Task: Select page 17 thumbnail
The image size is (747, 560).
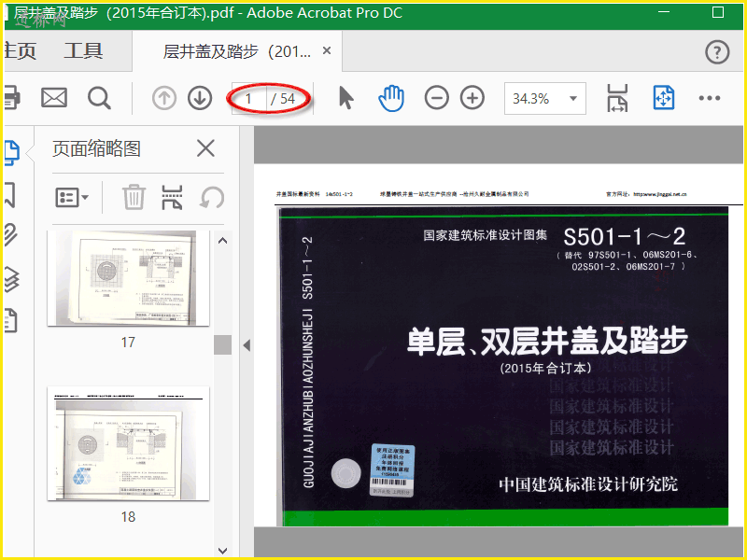Action: pos(128,278)
